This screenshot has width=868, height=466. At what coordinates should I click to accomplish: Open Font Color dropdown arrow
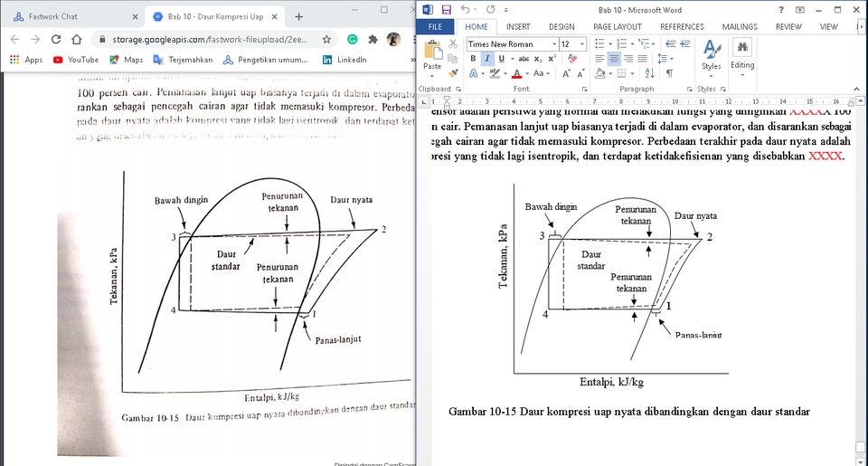click(x=527, y=73)
